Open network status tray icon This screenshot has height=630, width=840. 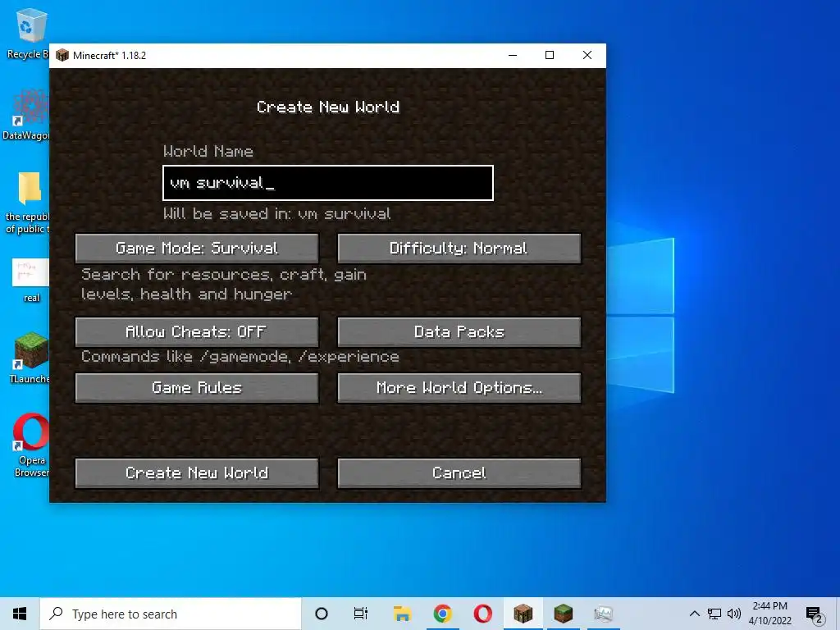[x=714, y=614]
